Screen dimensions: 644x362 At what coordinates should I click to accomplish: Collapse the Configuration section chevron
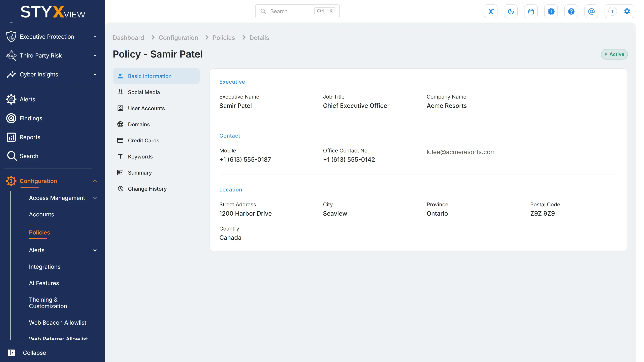pyautogui.click(x=95, y=181)
